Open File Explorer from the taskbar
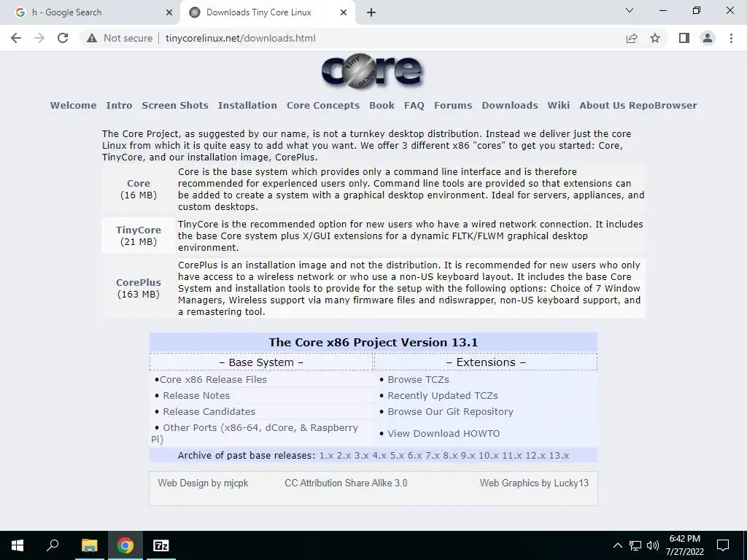Viewport: 747px width, 560px height. click(90, 545)
